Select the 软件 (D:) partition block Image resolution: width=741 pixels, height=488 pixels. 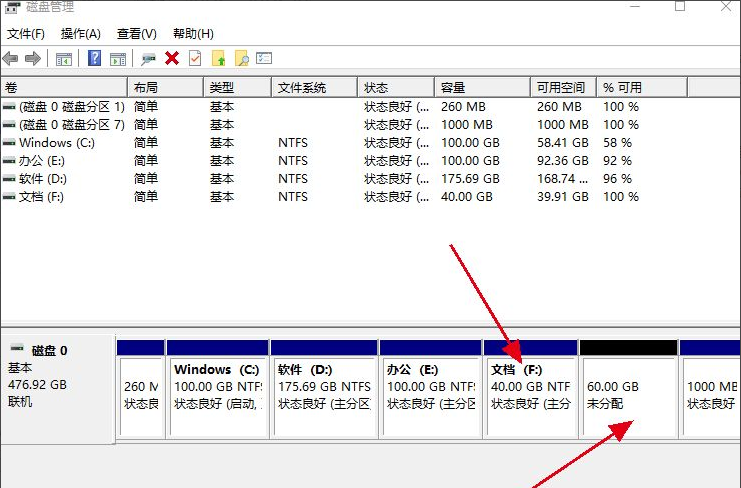(x=324, y=395)
